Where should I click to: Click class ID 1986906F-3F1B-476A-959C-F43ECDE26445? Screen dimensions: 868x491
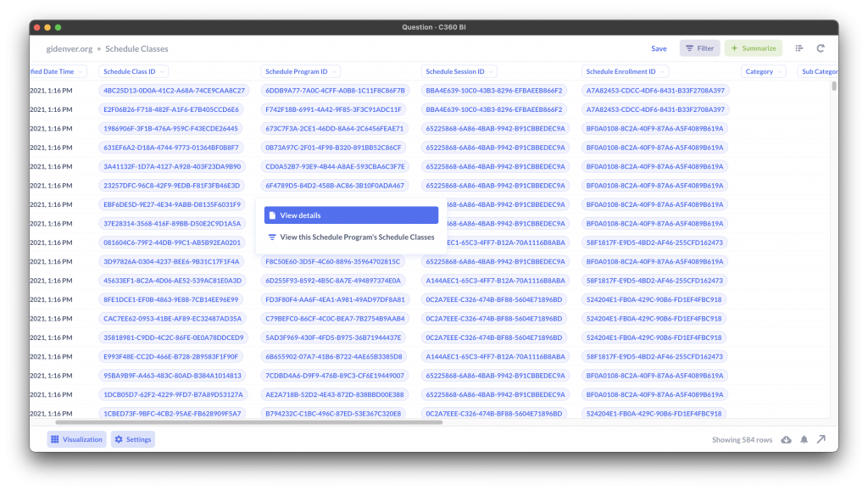pos(170,128)
